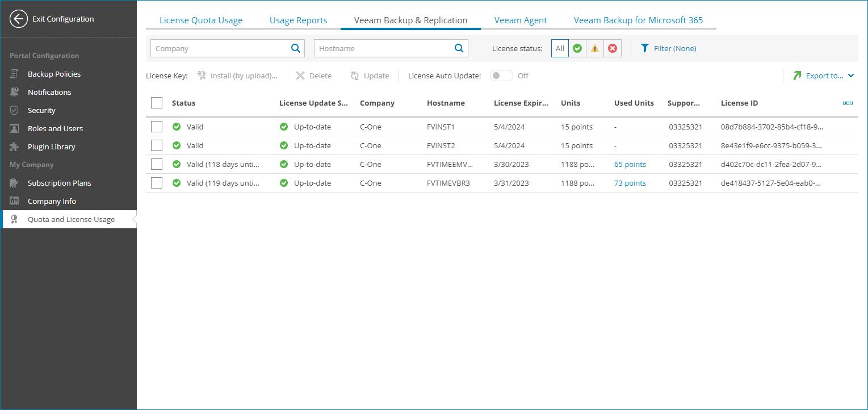Select Roles and Users in sidebar

[x=54, y=128]
